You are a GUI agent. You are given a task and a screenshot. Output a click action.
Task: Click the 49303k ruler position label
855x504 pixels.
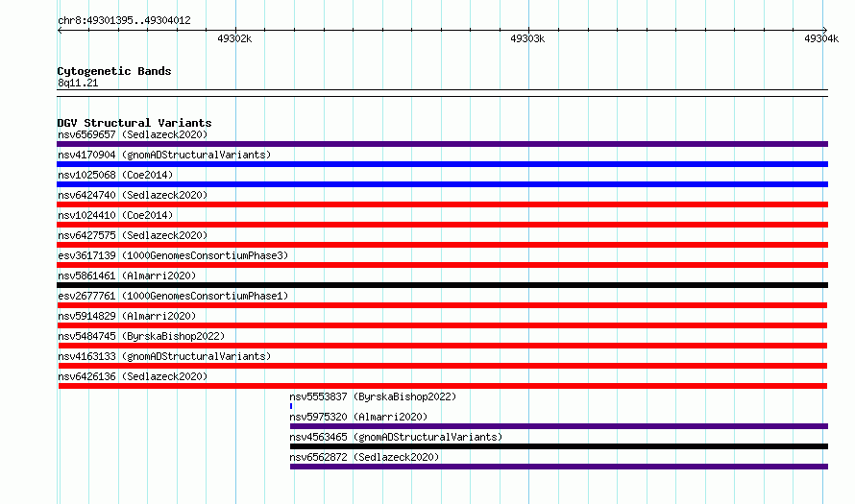click(527, 38)
